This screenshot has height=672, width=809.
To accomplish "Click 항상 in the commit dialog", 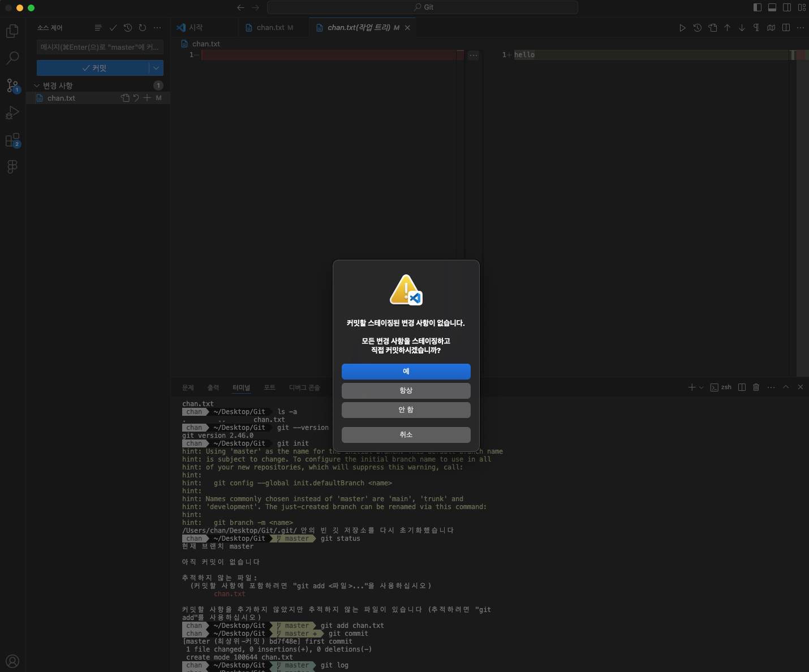I will [x=406, y=391].
